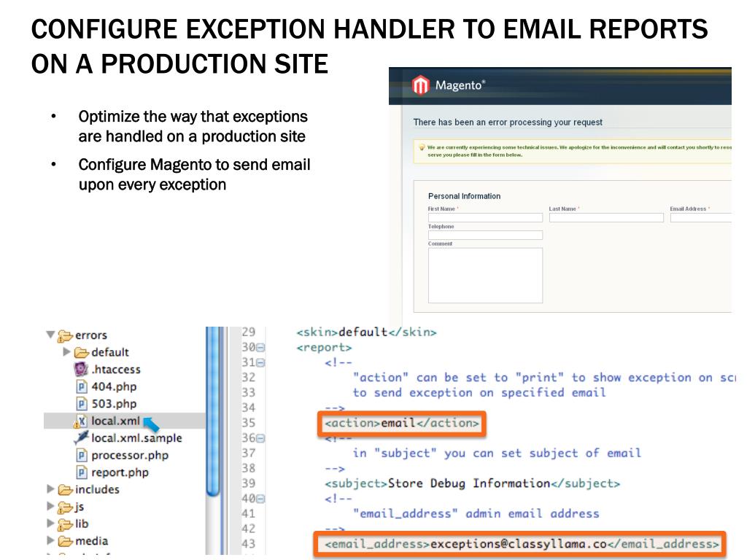Click the .htaccess file icon
Viewport: 747px width, 560px height.
81,369
